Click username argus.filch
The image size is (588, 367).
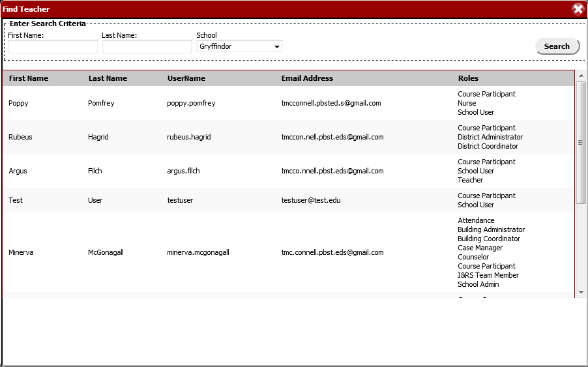tap(183, 171)
